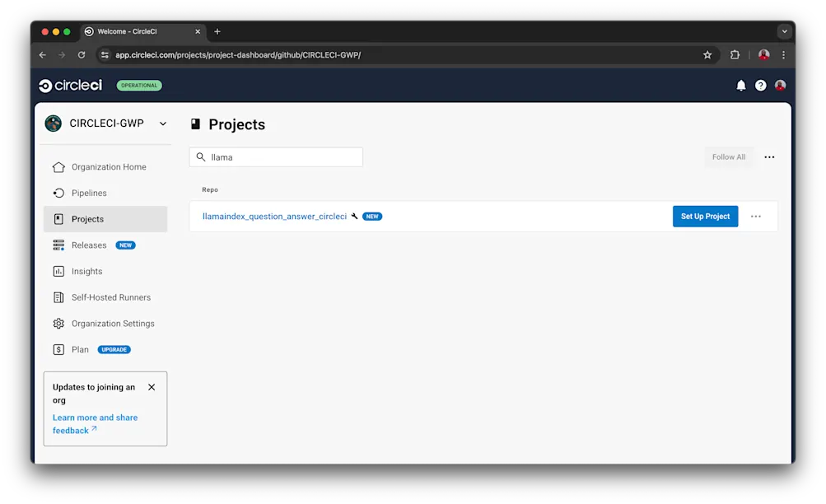Click the CircleCI logo in the header
Viewport: 826px width, 504px height.
70,85
